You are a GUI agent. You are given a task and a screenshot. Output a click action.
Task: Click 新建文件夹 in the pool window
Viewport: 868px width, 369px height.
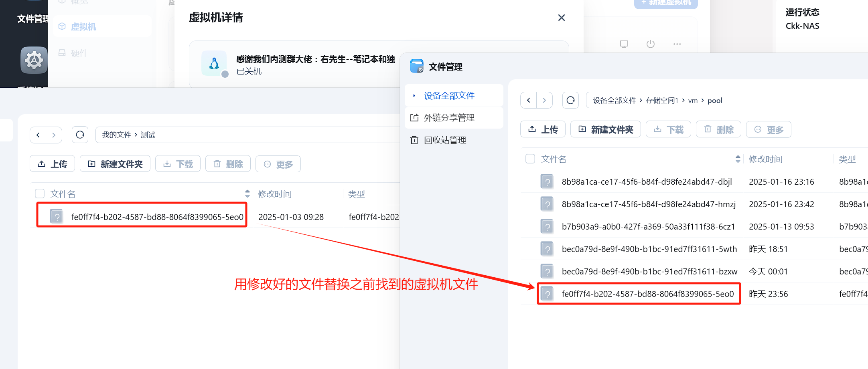pos(606,129)
